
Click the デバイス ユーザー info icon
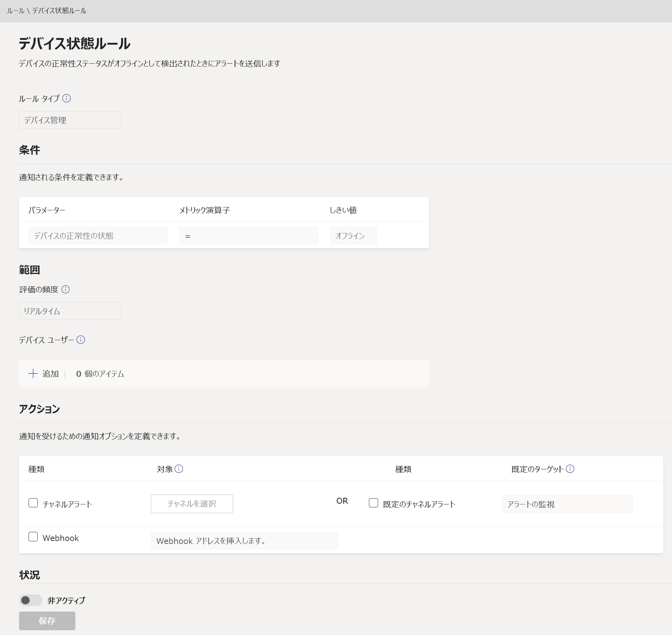[81, 340]
